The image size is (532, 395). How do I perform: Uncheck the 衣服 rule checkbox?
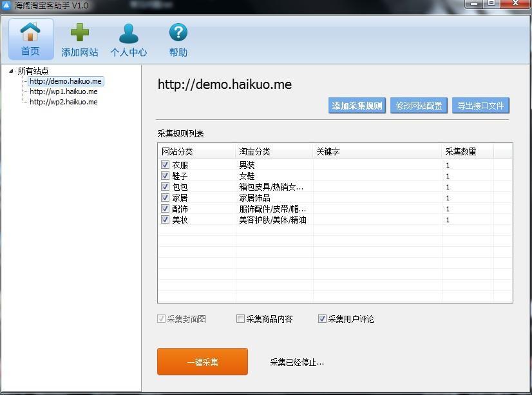pyautogui.click(x=165, y=164)
